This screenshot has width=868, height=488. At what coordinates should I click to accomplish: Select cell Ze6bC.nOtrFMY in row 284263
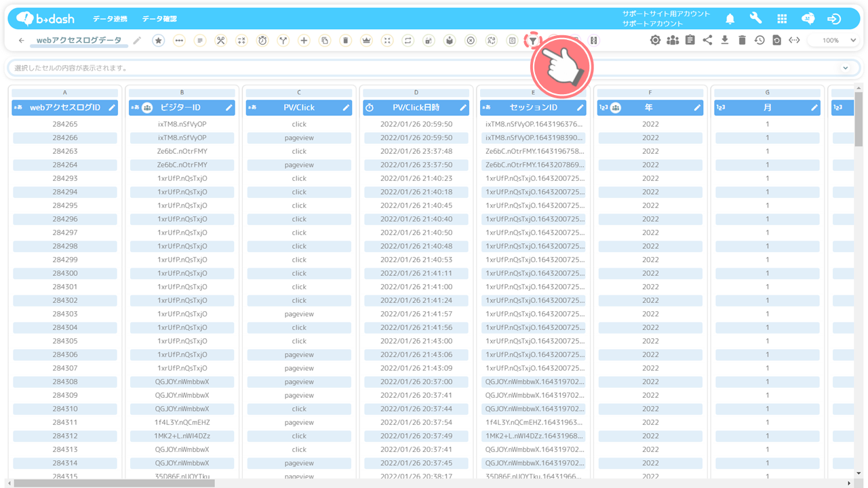(182, 151)
